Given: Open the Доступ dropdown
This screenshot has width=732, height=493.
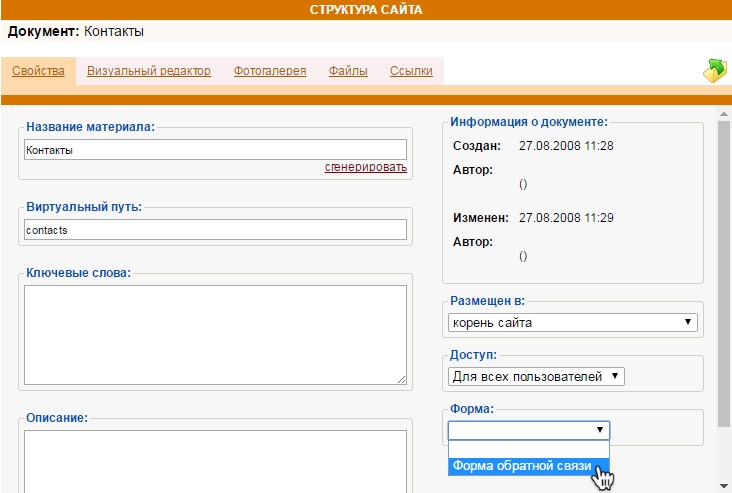Looking at the screenshot, I should pos(536,376).
